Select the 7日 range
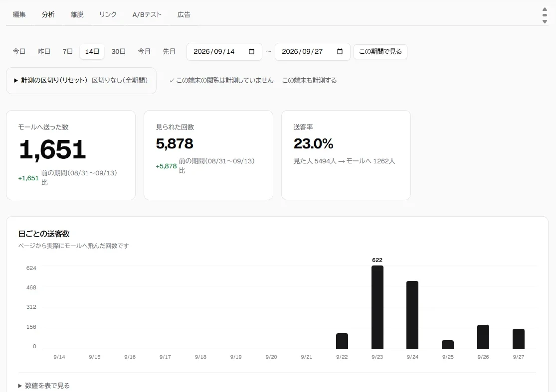 point(68,51)
